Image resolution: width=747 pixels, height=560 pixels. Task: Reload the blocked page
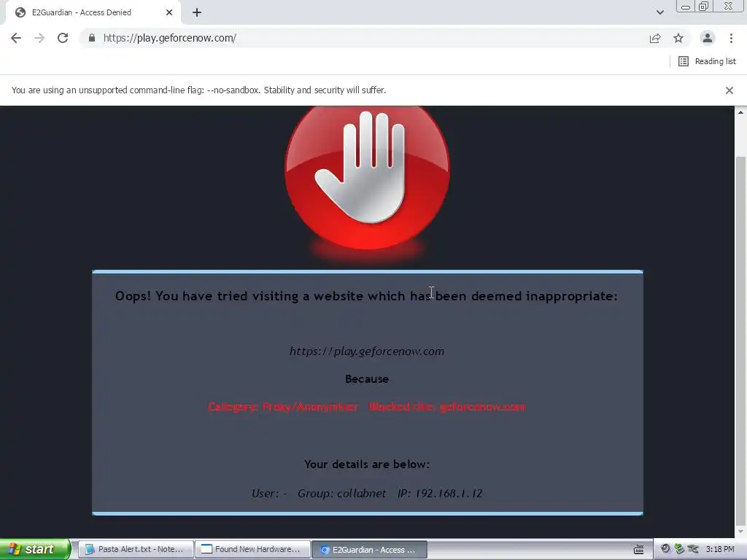(63, 38)
